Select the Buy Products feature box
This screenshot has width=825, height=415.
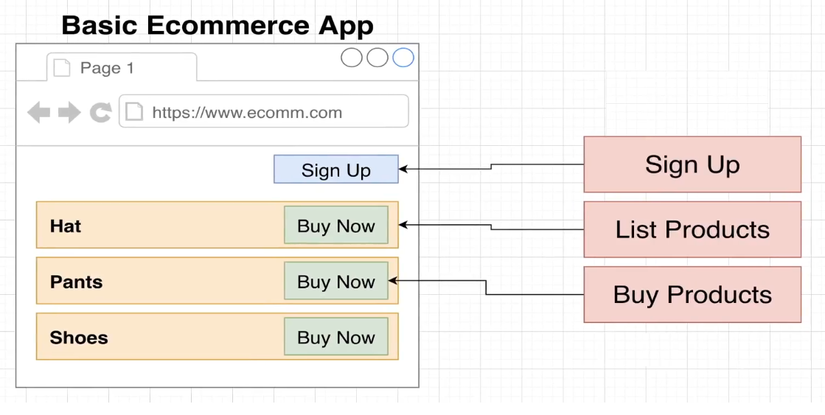click(692, 294)
